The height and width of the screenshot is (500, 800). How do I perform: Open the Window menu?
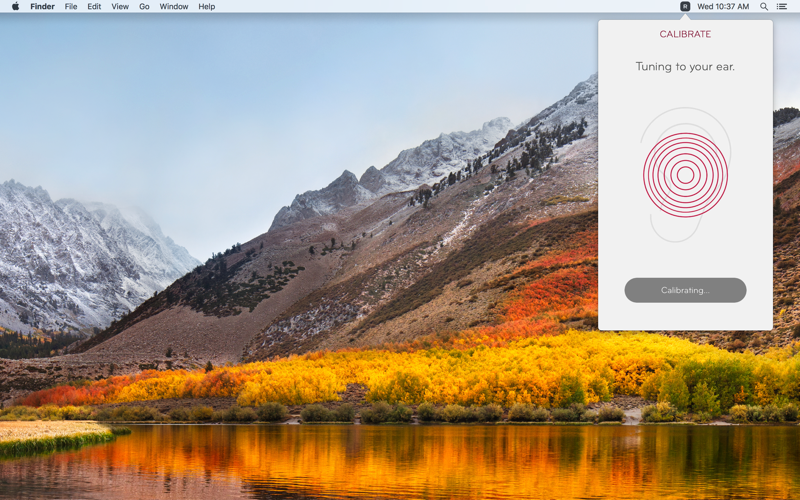point(174,7)
